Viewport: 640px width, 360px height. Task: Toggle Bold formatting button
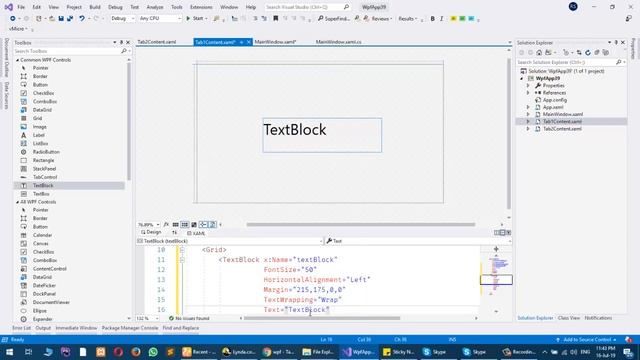pos(432,18)
